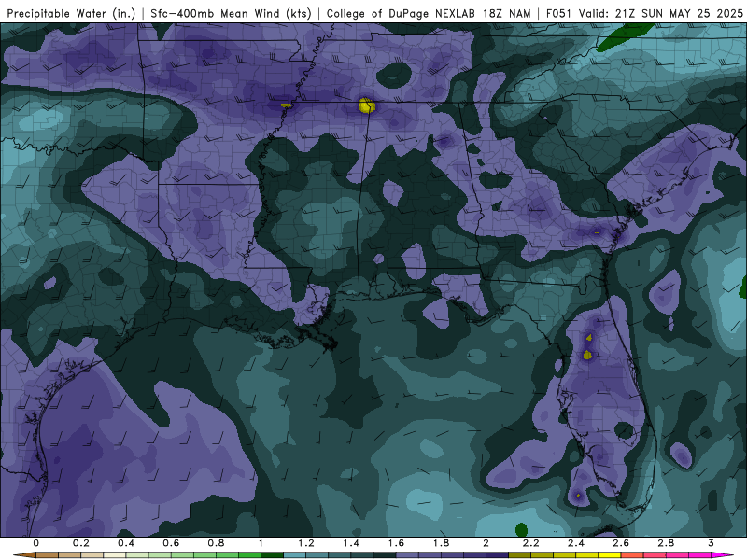Click the "3" label on the color scale
This screenshot has height=560, width=747.
(x=711, y=543)
